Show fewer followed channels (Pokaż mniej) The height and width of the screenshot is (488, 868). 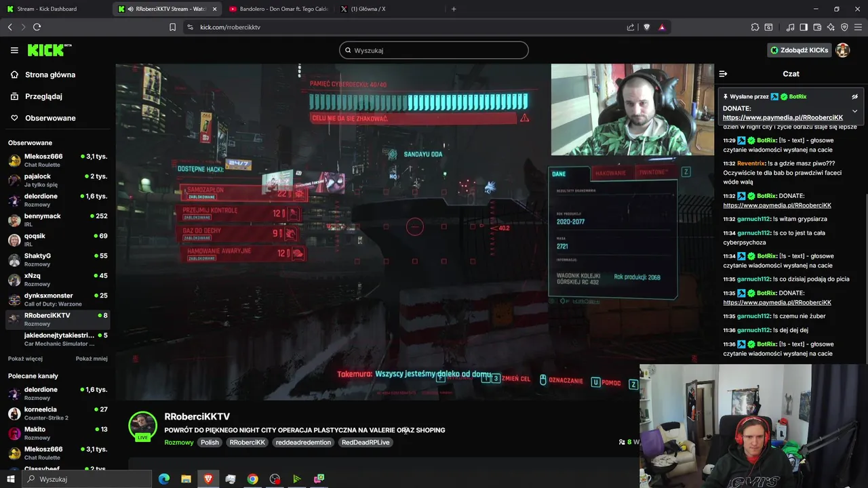[92, 359]
